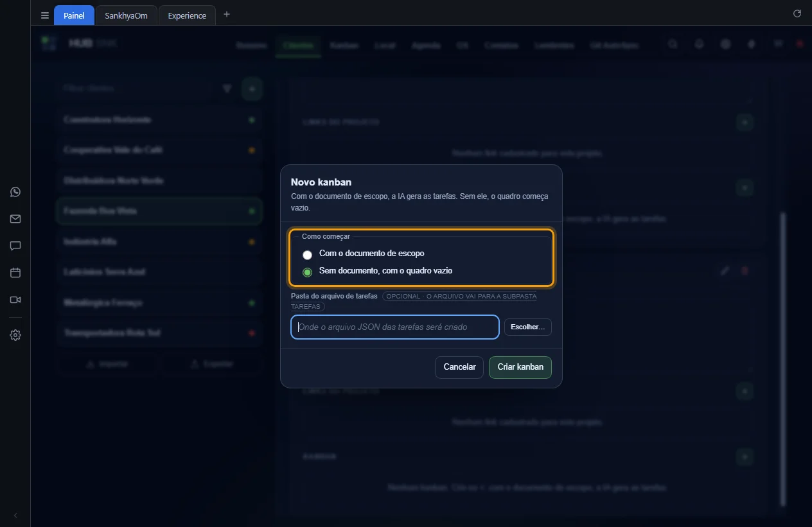This screenshot has width=812, height=527.
Task: Open the chat bubble icon in sidebar
Action: pyautogui.click(x=15, y=246)
